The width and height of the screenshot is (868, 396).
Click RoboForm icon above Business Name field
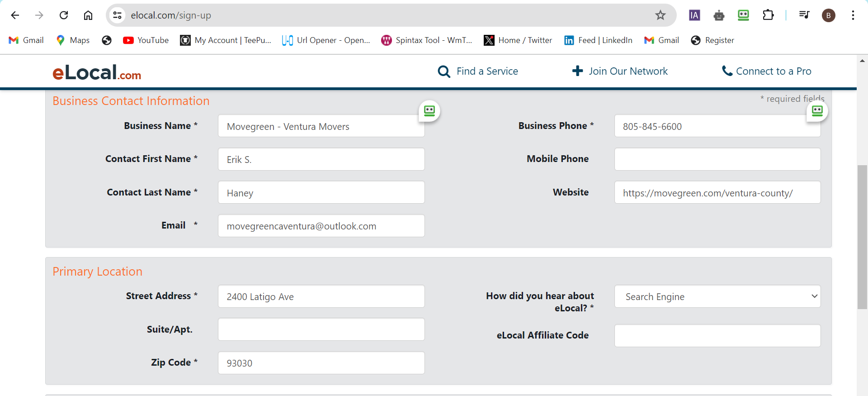coord(429,111)
